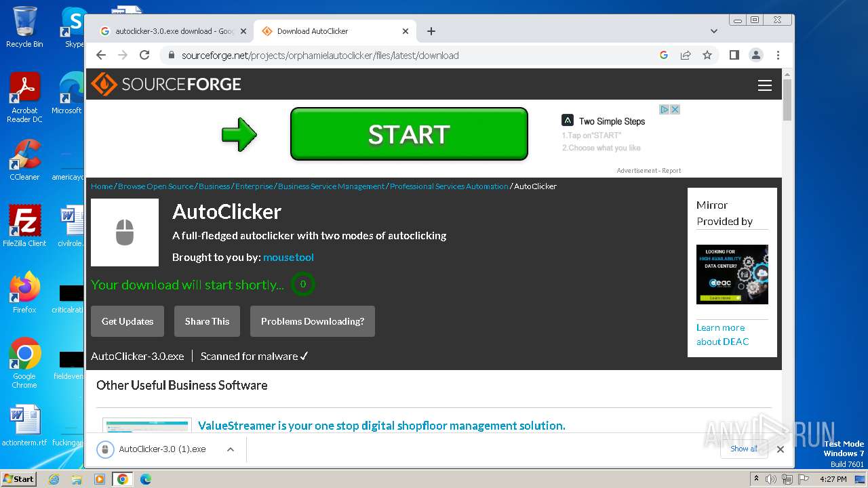Click Learn more about DEAC link
Image resolution: width=868 pixels, height=488 pixels.
[x=723, y=334]
